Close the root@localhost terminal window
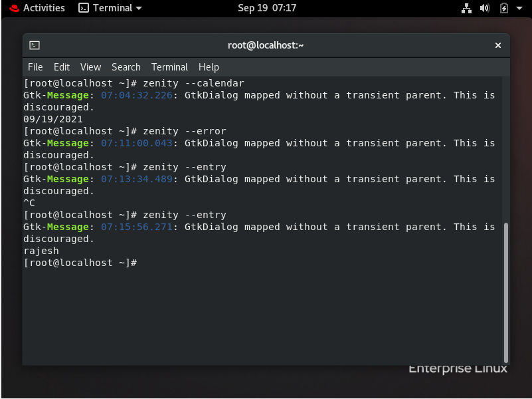This screenshot has width=532, height=399. click(x=497, y=45)
